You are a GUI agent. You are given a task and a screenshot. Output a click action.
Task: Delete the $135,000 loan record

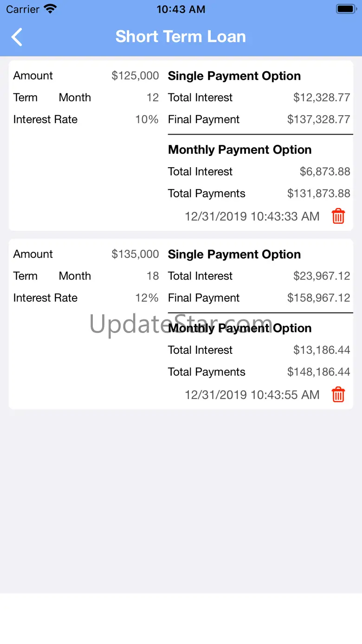338,395
